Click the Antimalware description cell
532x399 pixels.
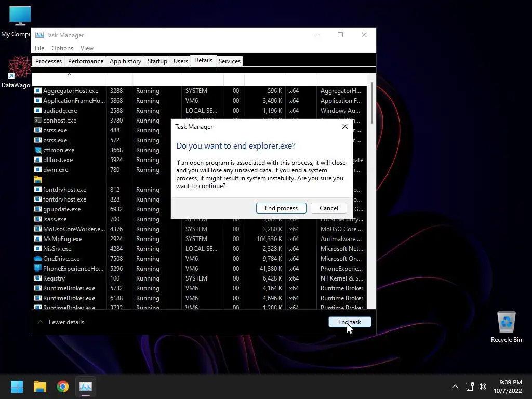pyautogui.click(x=341, y=239)
